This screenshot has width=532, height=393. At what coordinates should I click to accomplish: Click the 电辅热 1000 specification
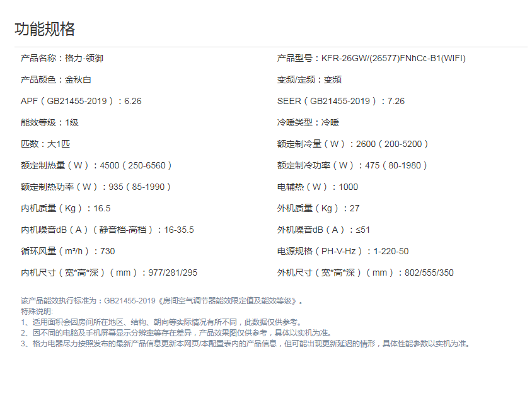(317, 187)
